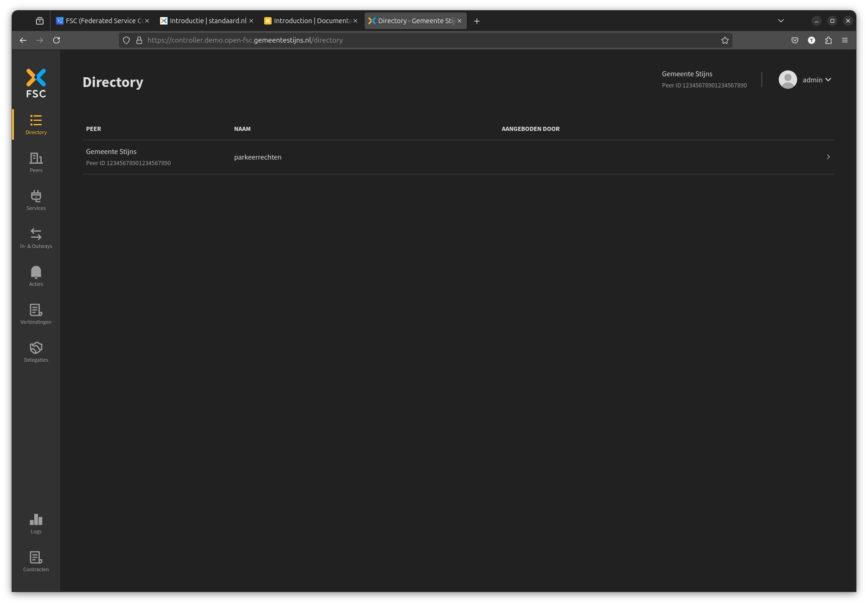Screen dimensions: 868x605
Task: View Logs from the sidebar
Action: point(36,524)
